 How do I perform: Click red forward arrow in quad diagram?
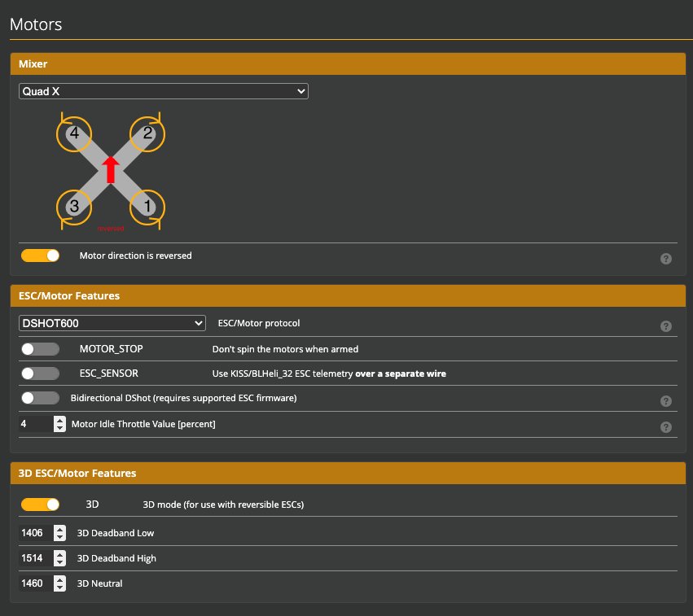tap(111, 169)
